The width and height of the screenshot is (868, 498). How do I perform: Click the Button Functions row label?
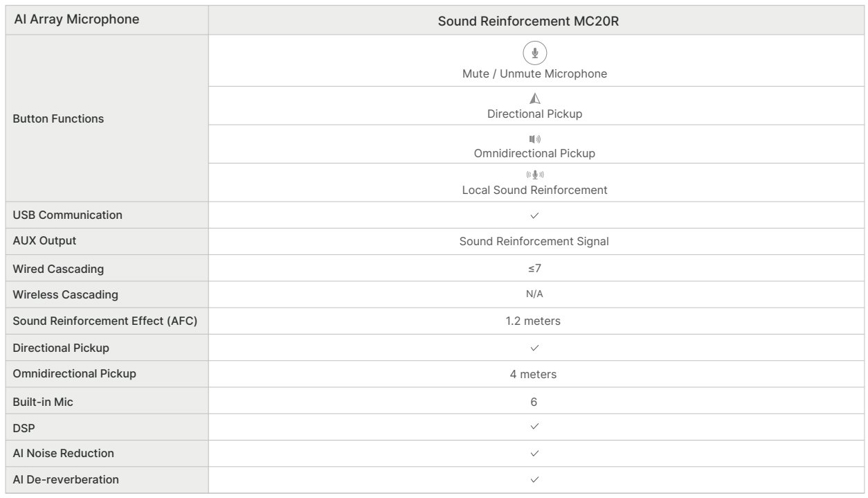pos(58,118)
